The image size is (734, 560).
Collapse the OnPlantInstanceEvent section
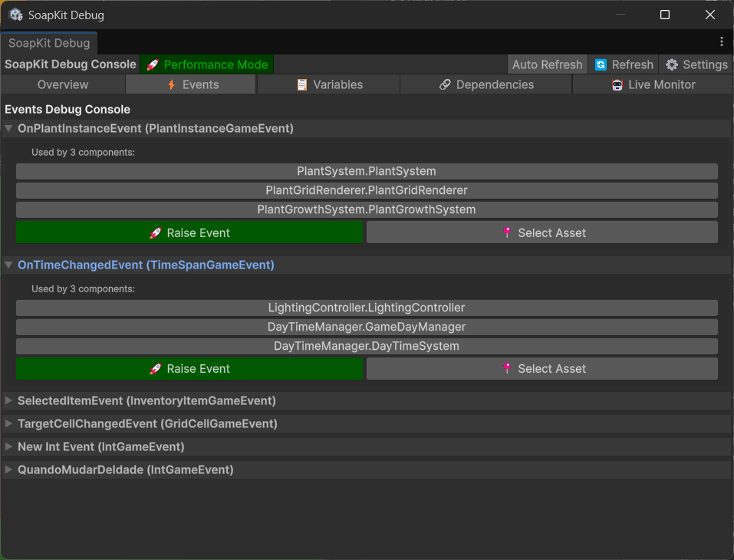pos(8,128)
